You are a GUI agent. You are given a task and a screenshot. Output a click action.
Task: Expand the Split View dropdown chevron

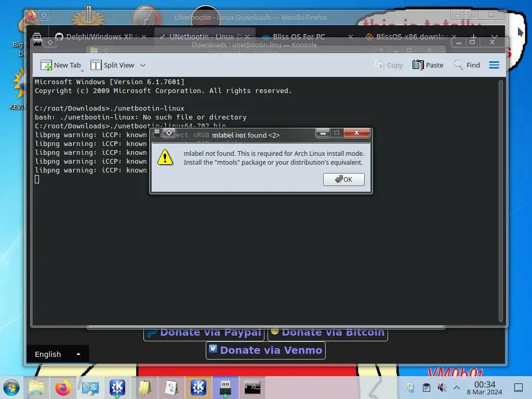coord(143,65)
